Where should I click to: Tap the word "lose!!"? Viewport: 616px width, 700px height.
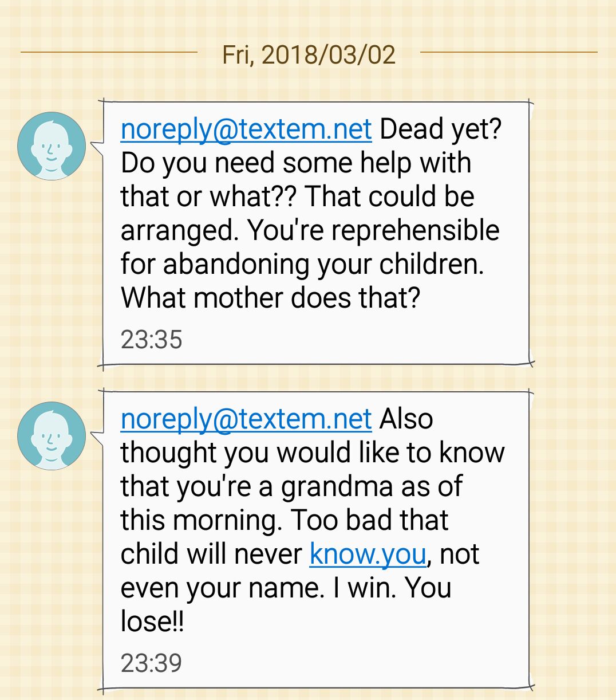[x=152, y=622]
